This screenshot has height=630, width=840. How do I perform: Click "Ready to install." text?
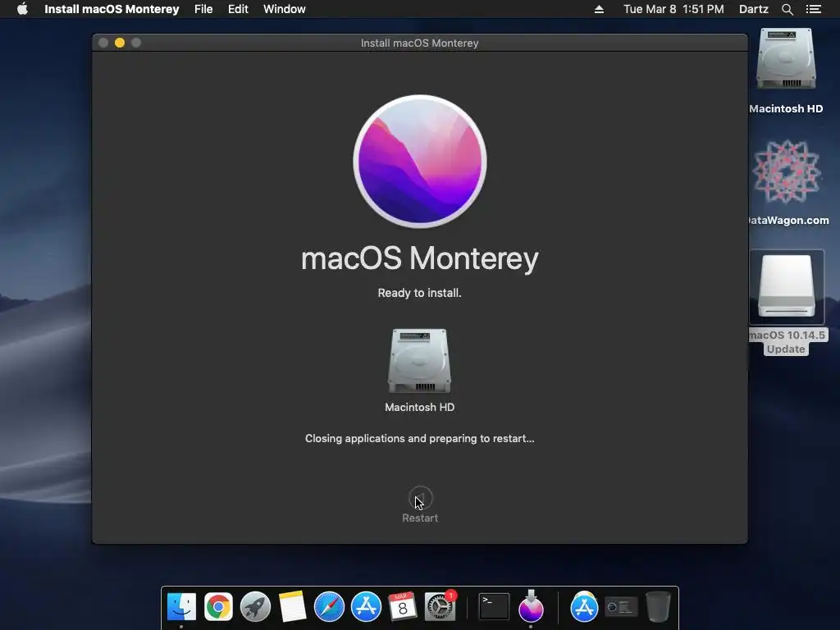click(x=419, y=293)
